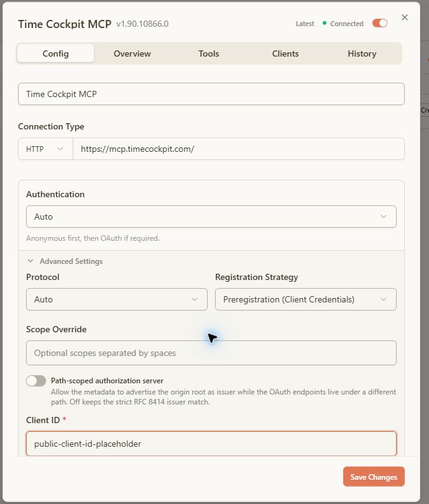Click Save Changes button
Screen dimensions: 429x504
374,477
